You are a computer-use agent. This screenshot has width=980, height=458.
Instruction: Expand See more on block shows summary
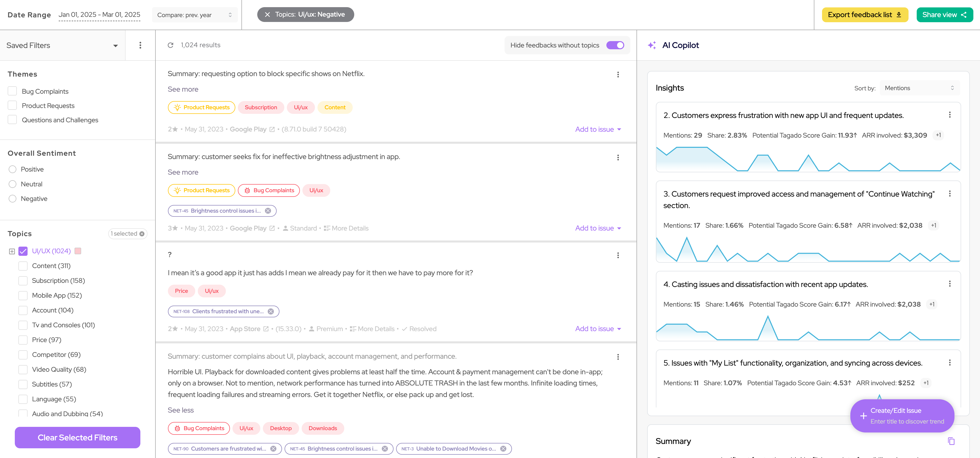coord(183,89)
